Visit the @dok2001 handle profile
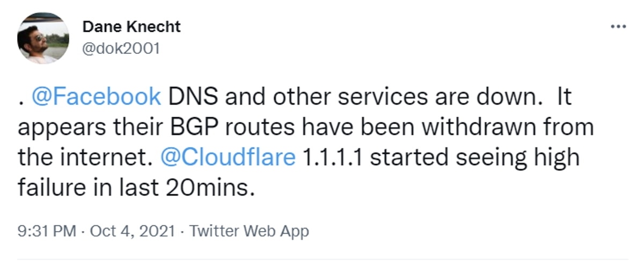Image resolution: width=644 pixels, height=265 pixels. coord(121,49)
